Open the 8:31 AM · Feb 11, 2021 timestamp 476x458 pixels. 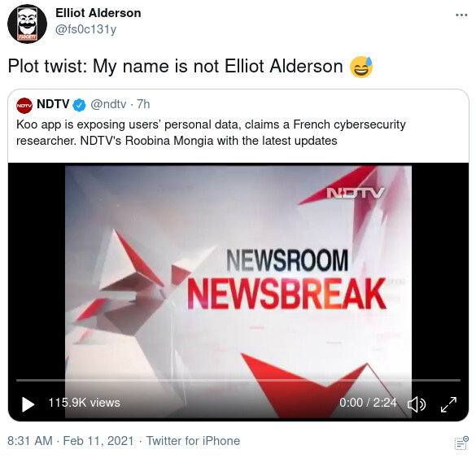tap(71, 441)
